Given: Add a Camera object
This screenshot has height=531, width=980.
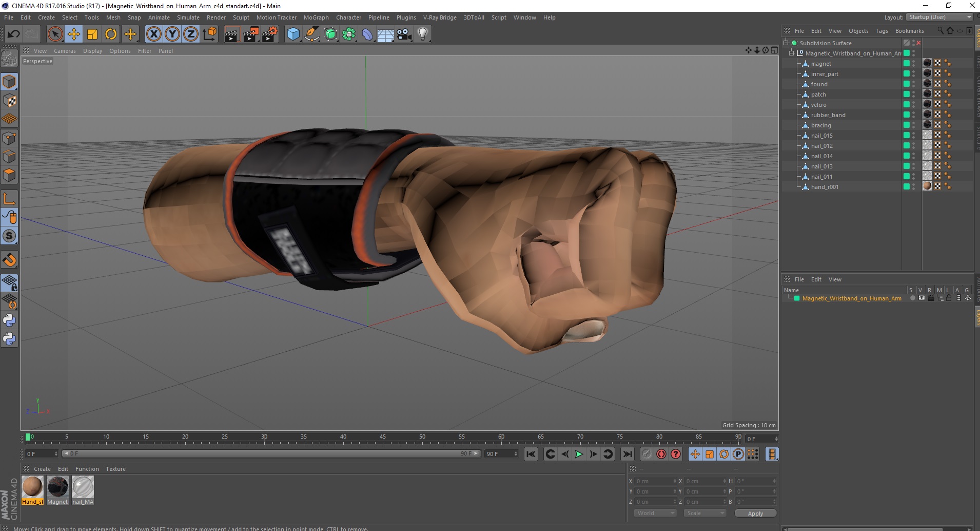Looking at the screenshot, I should 404,34.
